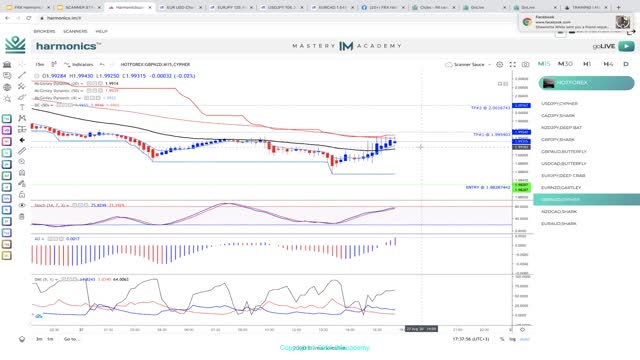The image size is (640, 360).
Task: Hide all drawings with eye icon
Action: (22, 205)
